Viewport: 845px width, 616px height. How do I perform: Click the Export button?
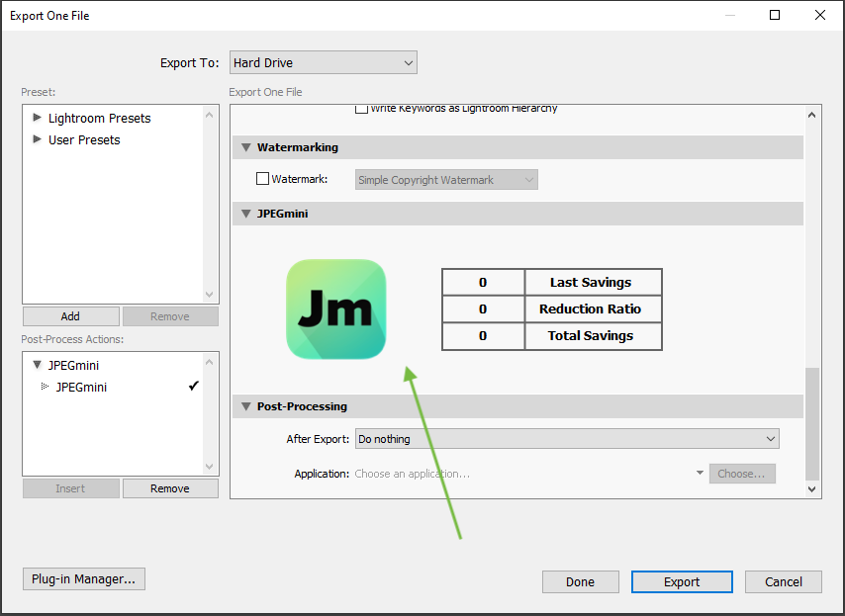pyautogui.click(x=682, y=582)
